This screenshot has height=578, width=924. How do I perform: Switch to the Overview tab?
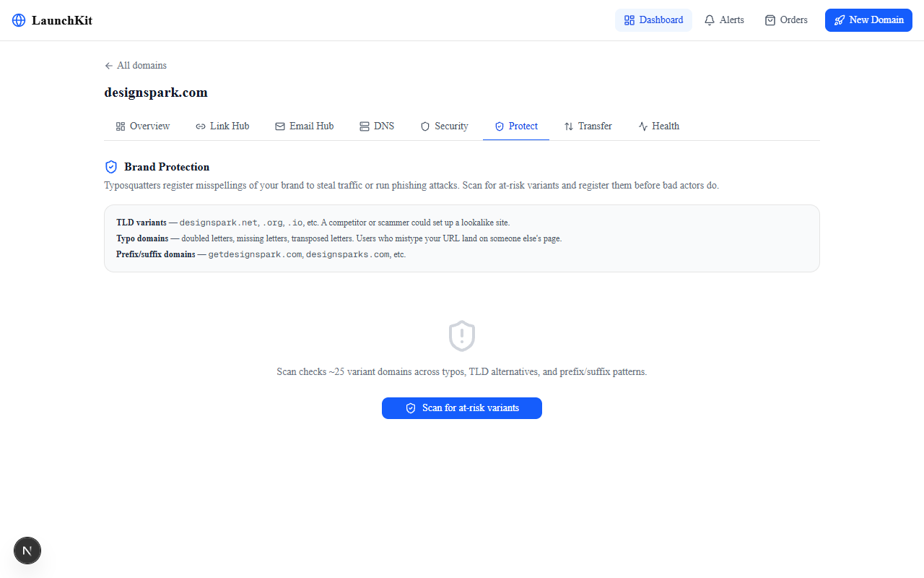[x=143, y=126]
